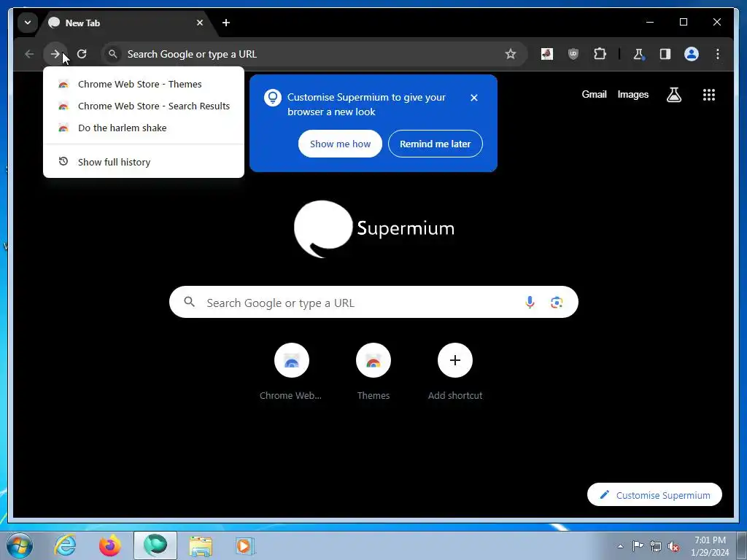
Task: Open the uBlock shield extension icon
Action: click(x=573, y=54)
